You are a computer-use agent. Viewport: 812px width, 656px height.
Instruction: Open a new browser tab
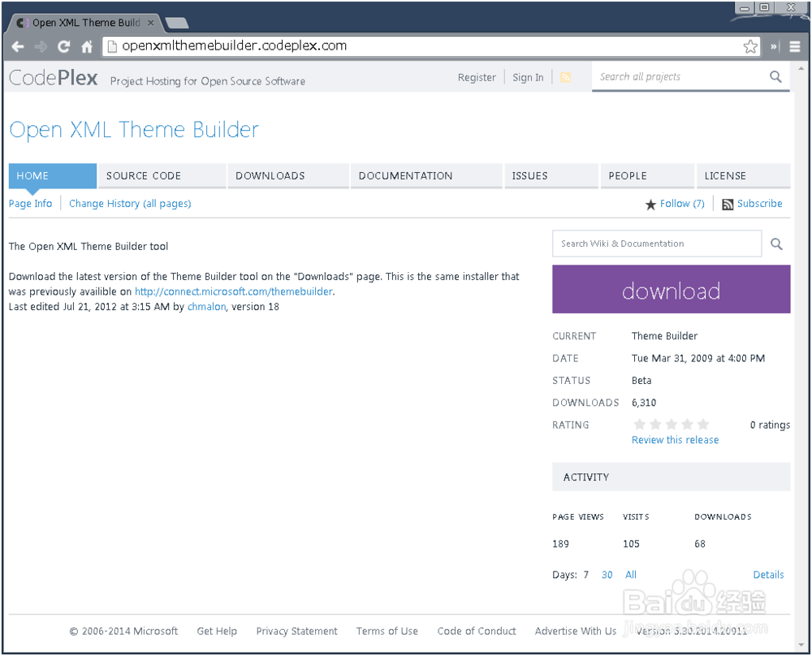click(176, 23)
